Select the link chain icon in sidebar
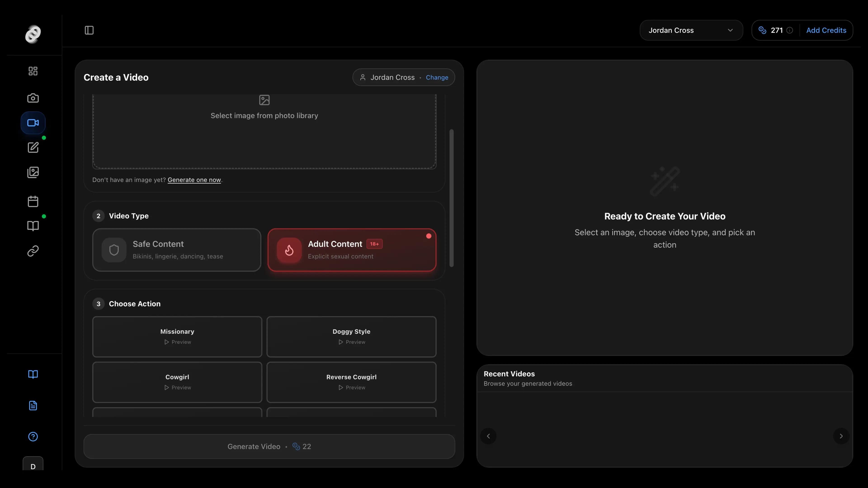 coord(33,251)
